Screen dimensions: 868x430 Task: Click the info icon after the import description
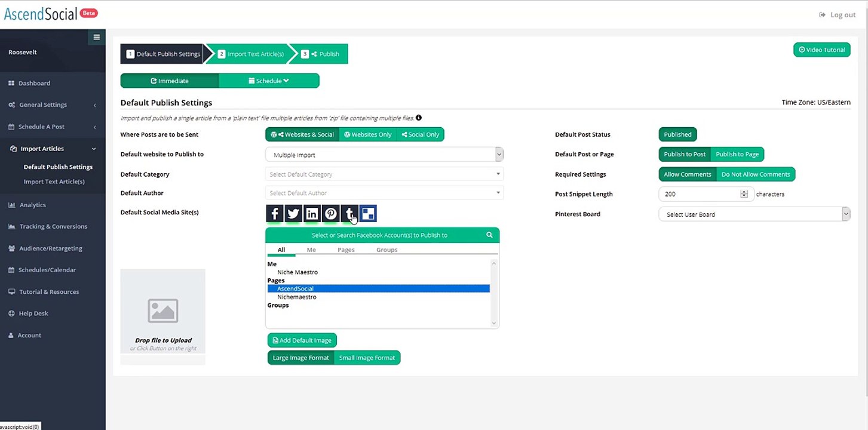419,118
